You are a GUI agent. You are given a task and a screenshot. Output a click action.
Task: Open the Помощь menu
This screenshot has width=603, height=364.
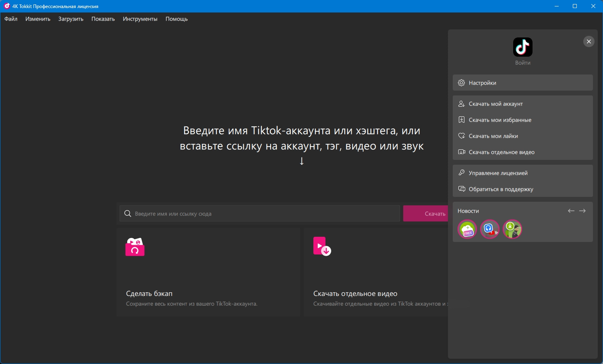[x=176, y=19]
